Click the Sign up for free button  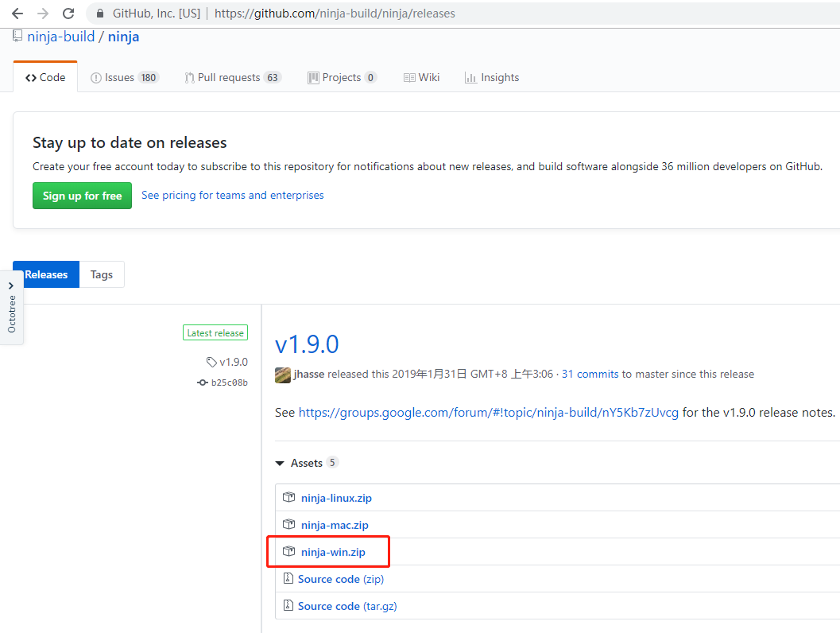coord(82,196)
